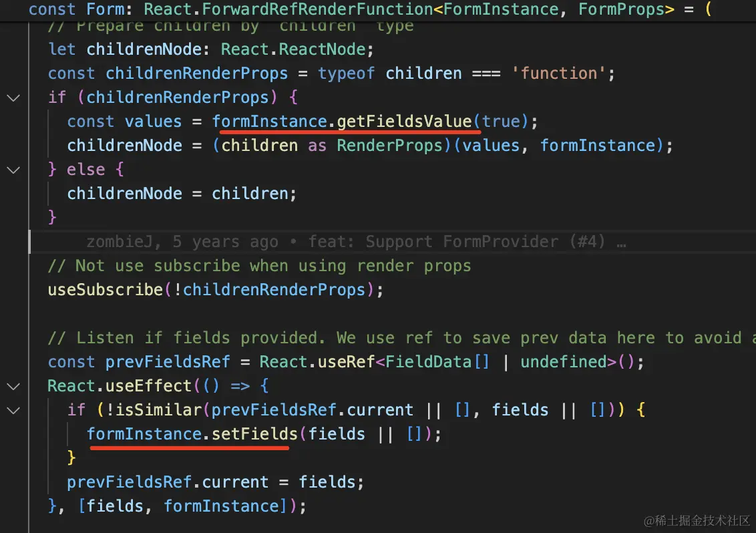Viewport: 756px width, 533px height.
Task: Click the underlined getFieldsValue method
Action: click(404, 122)
